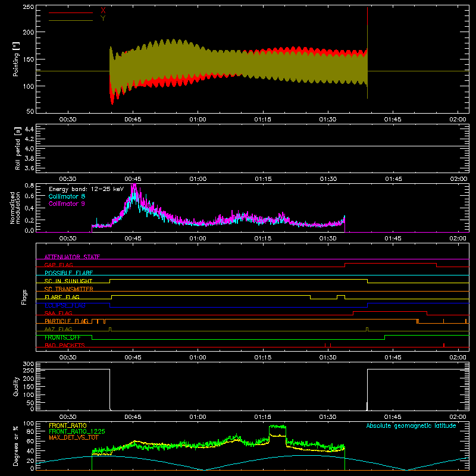Click 00:45 label under Quality plot
This screenshot has height=476, width=476.
133,417
